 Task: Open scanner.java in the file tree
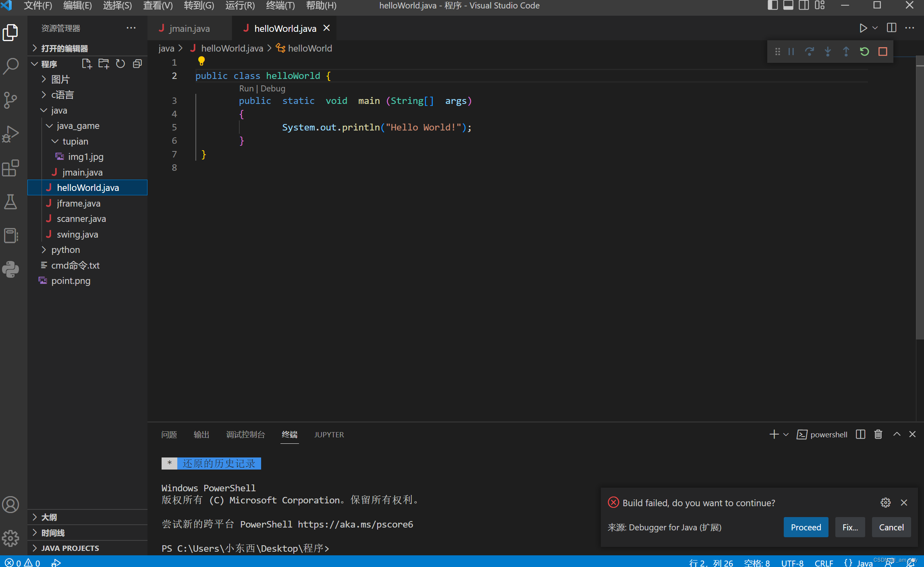click(x=81, y=219)
